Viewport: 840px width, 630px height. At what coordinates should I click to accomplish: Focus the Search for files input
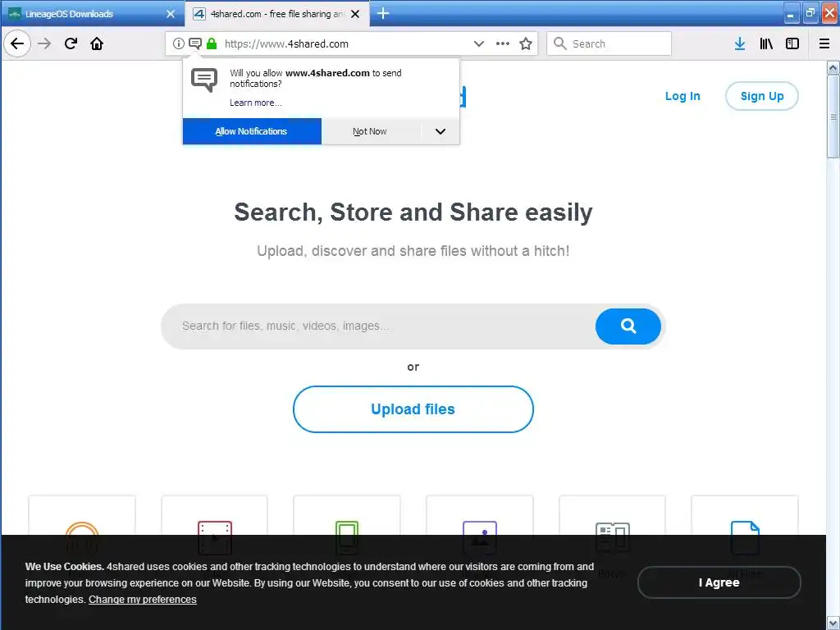click(378, 326)
